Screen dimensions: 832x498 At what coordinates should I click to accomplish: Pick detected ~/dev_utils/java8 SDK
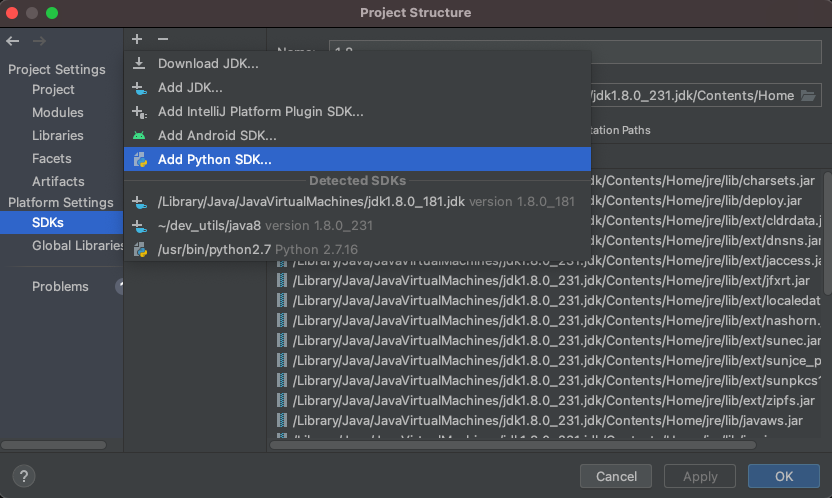[357, 226]
